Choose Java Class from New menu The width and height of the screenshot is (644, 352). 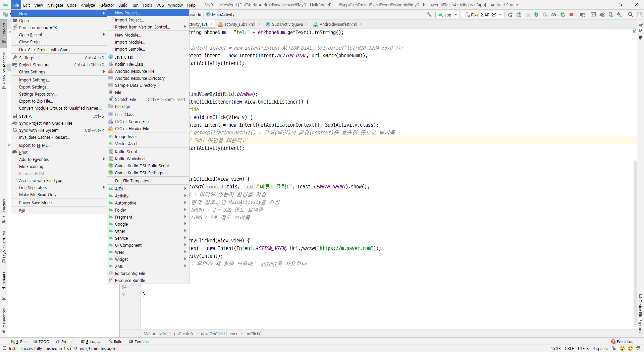[x=148, y=57]
